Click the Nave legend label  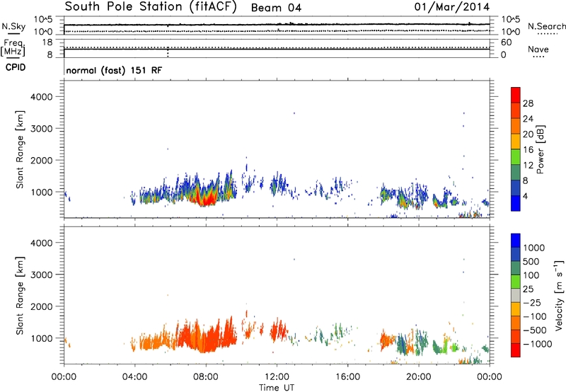coord(538,50)
